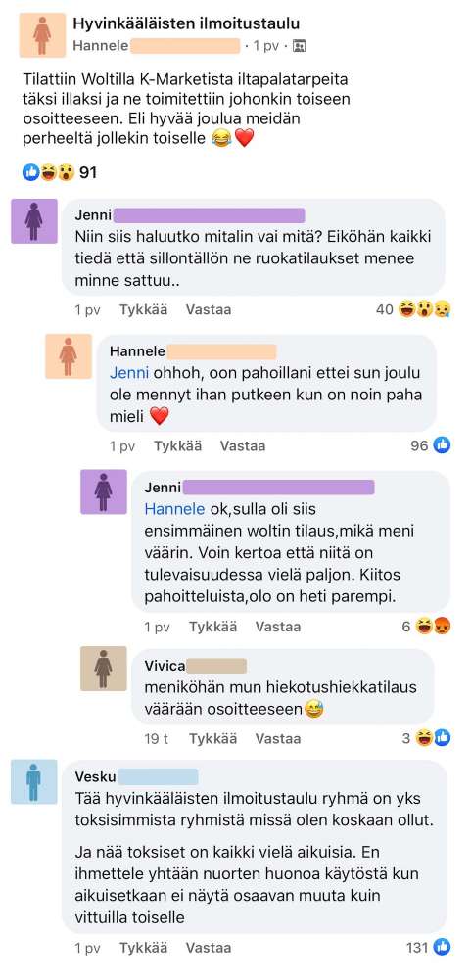
Task: Open the 19 t timestamp on Vivica's comment
Action: [x=157, y=738]
